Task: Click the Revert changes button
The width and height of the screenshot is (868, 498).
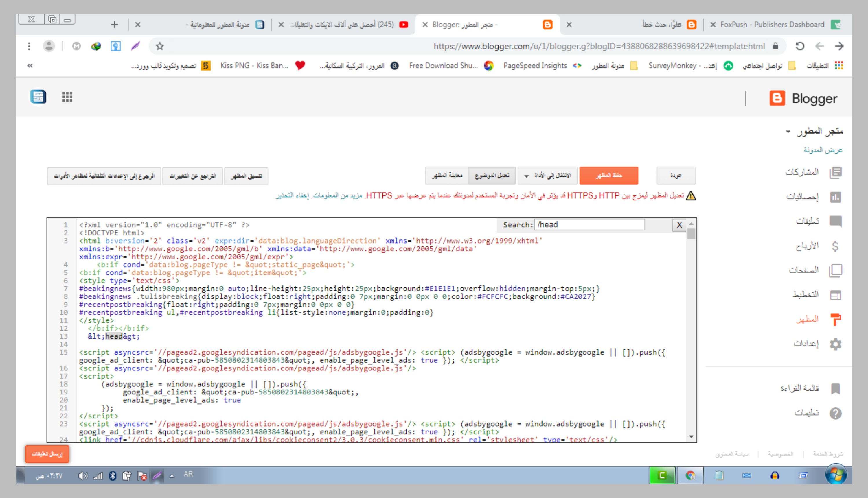Action: (x=193, y=176)
